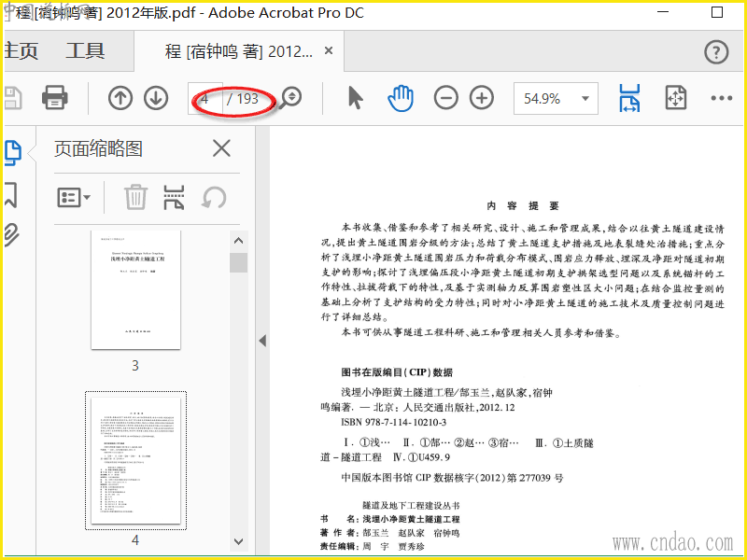Click the 图书在版编目(CIP)数据 heading
This screenshot has width=747, height=560.
coord(398,372)
